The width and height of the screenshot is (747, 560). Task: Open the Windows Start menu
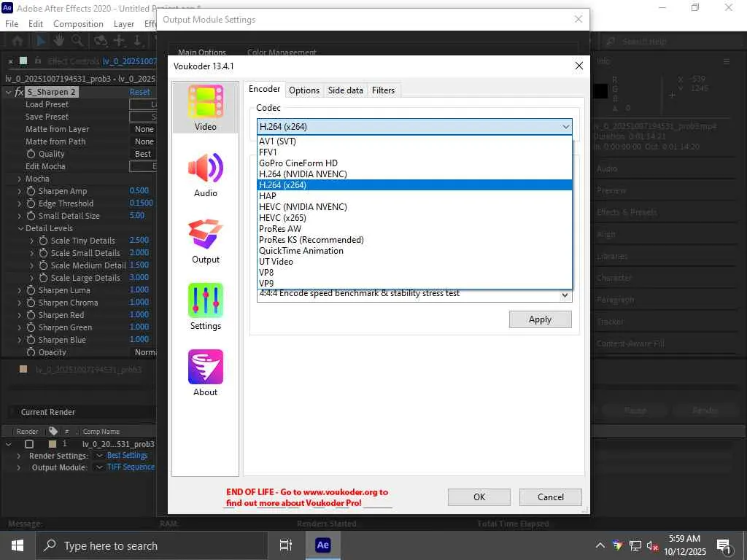click(x=18, y=545)
